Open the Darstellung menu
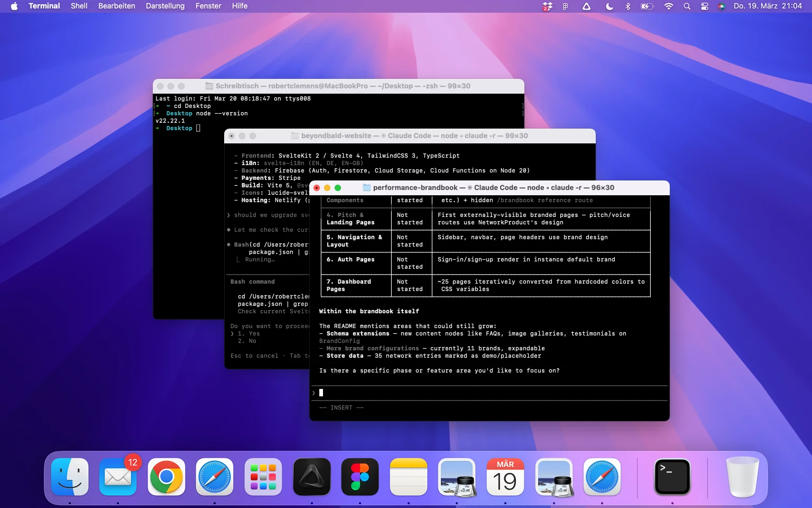This screenshot has width=812, height=508. click(x=165, y=6)
